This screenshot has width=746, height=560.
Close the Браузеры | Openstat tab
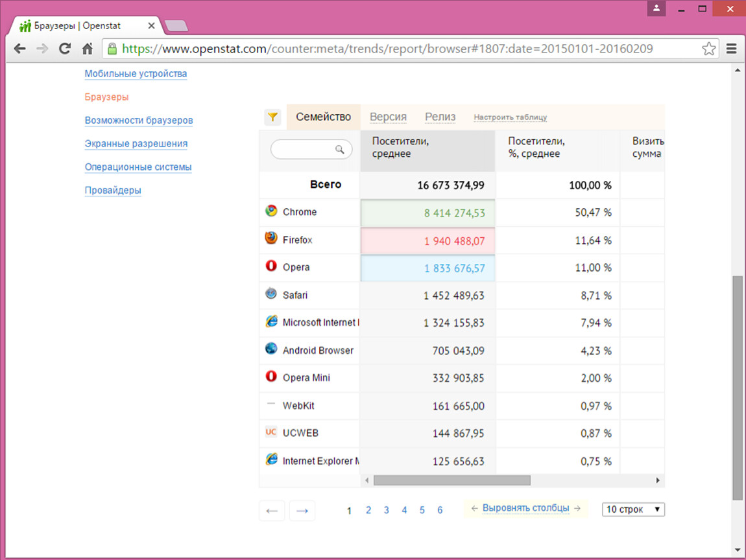click(x=151, y=26)
